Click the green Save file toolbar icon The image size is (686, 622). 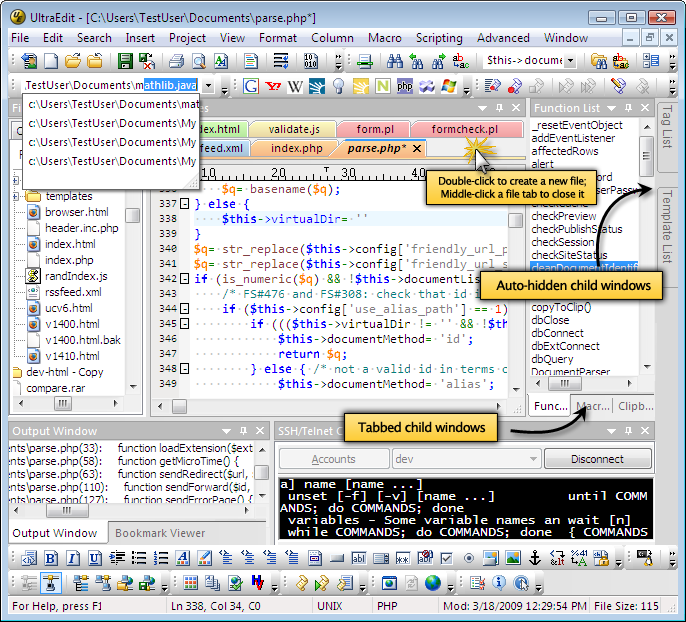[126, 62]
